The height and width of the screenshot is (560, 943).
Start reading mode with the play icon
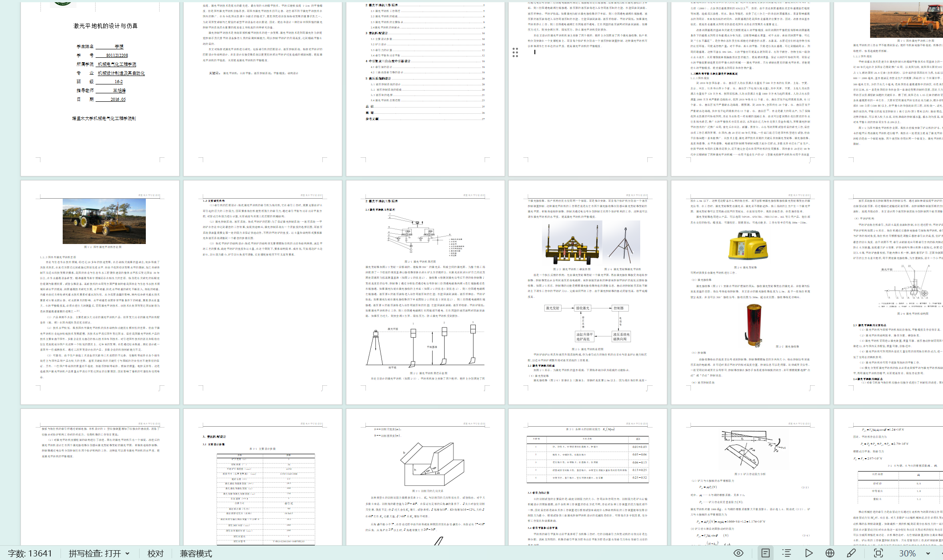(x=809, y=553)
